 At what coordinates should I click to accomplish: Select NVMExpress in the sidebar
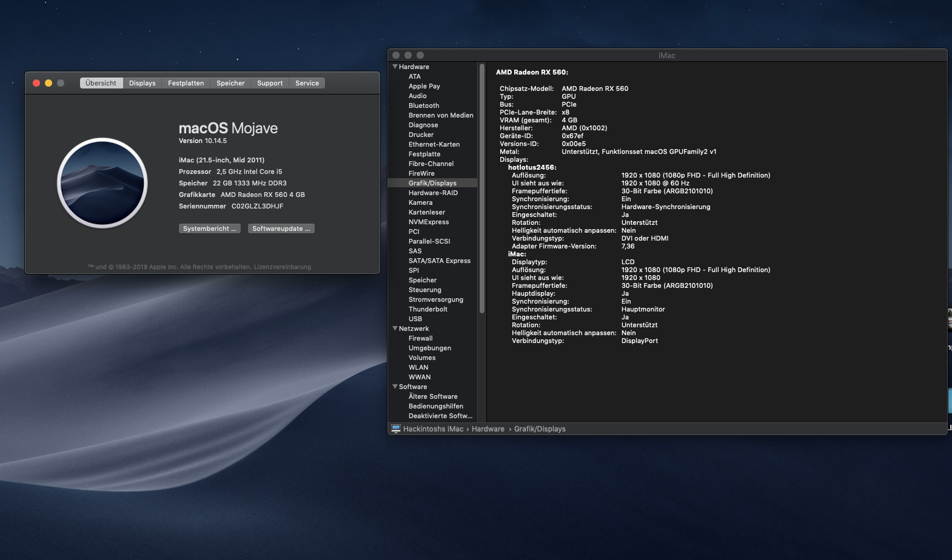[x=429, y=222]
